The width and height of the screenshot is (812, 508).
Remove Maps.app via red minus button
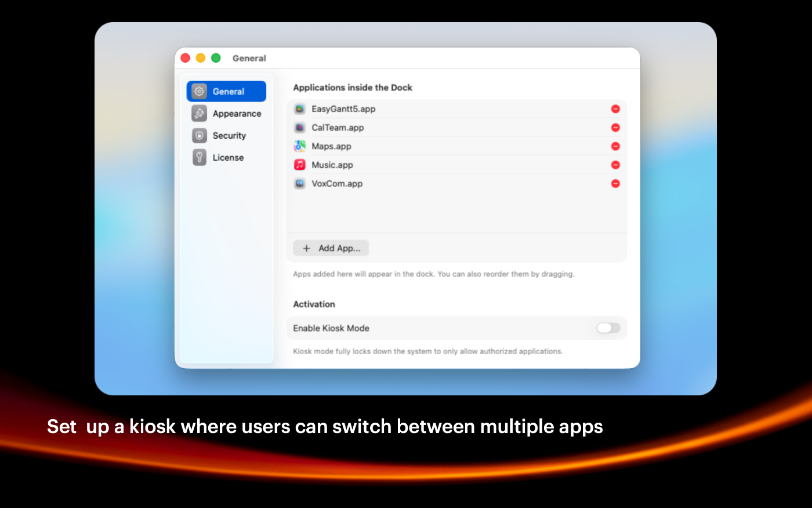pyautogui.click(x=615, y=146)
